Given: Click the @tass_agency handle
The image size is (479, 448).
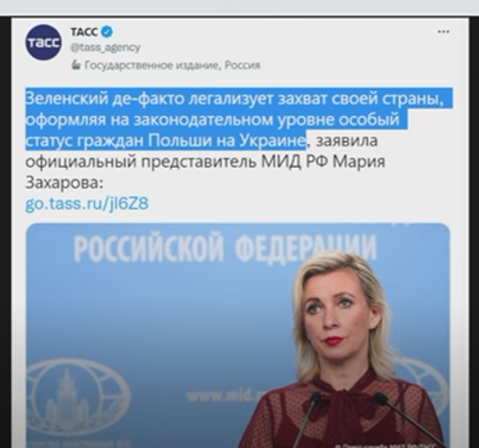Looking at the screenshot, I should [106, 47].
